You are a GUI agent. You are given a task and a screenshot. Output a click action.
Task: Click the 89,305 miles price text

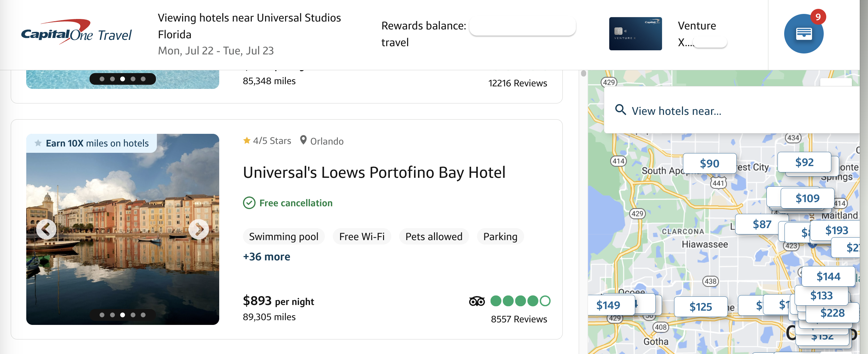pyautogui.click(x=269, y=317)
